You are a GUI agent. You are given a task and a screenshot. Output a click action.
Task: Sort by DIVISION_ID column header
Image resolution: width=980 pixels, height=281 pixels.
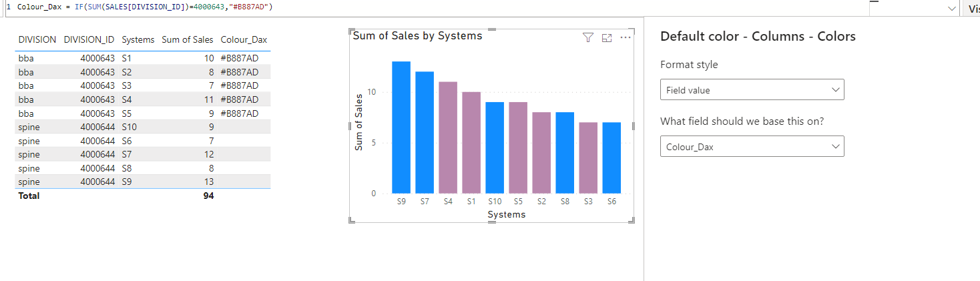tap(89, 40)
